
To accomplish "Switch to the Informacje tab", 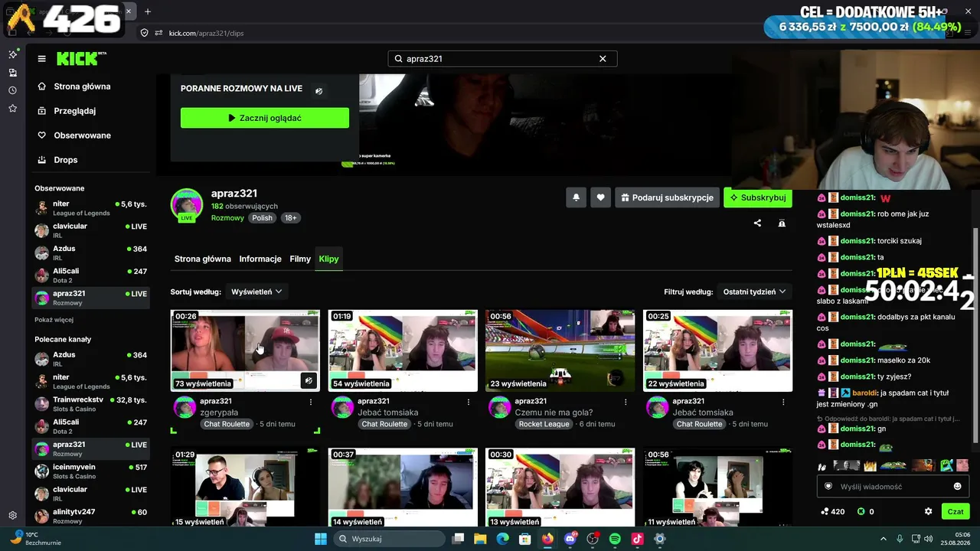I will coord(260,259).
